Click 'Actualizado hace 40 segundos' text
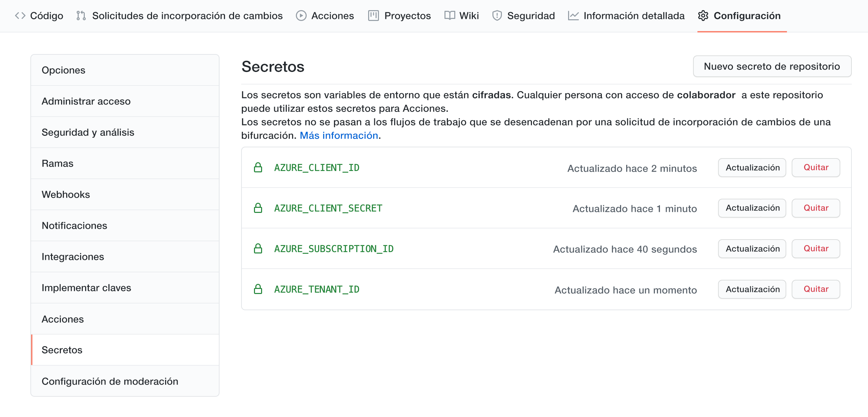Viewport: 868px width, 417px height. [x=625, y=249]
